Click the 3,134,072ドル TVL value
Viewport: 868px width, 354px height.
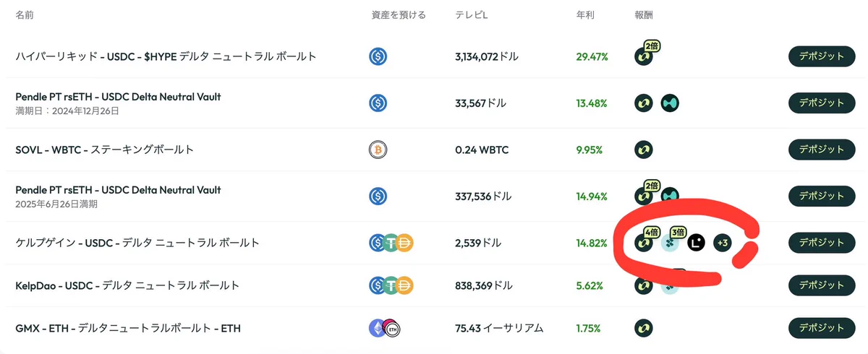pos(487,56)
